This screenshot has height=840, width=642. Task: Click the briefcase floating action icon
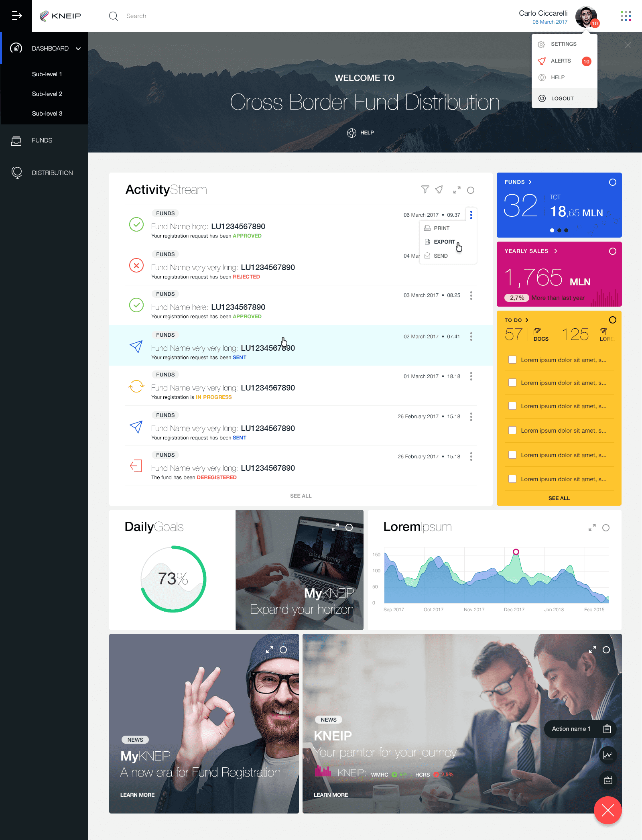[608, 780]
